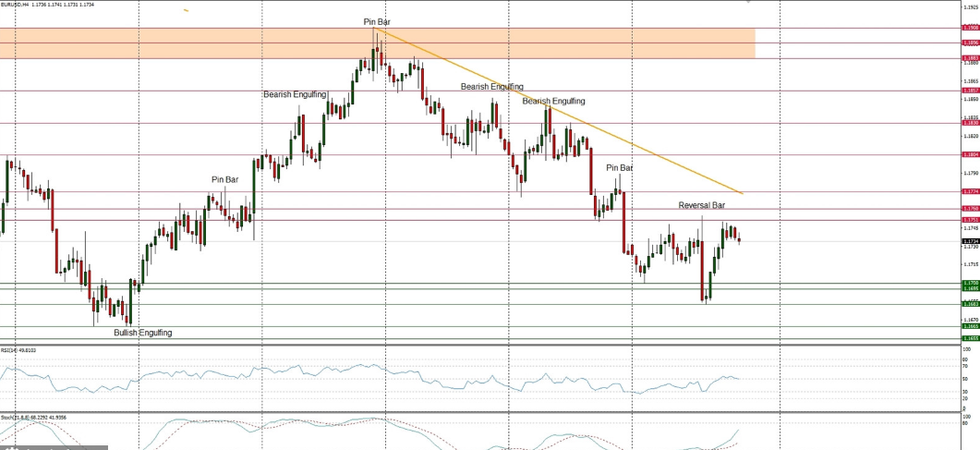Screen dimensions: 980x450
Task: Select the 1.1700 green support level tag
Action: pos(970,283)
